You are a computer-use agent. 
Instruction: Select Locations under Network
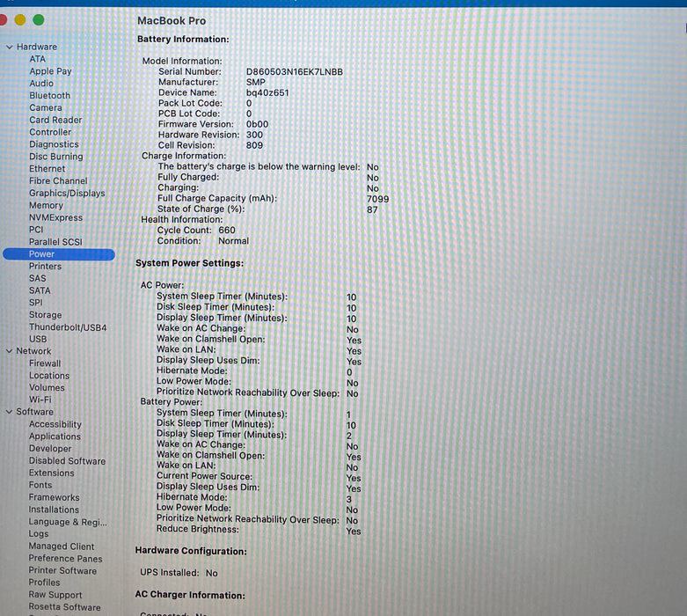[49, 375]
